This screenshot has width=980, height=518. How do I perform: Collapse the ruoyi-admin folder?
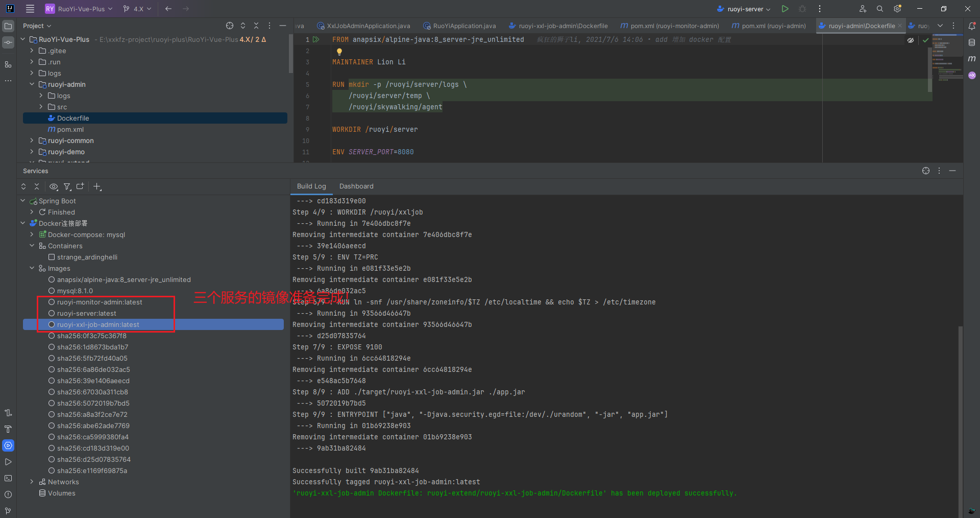tap(32, 84)
